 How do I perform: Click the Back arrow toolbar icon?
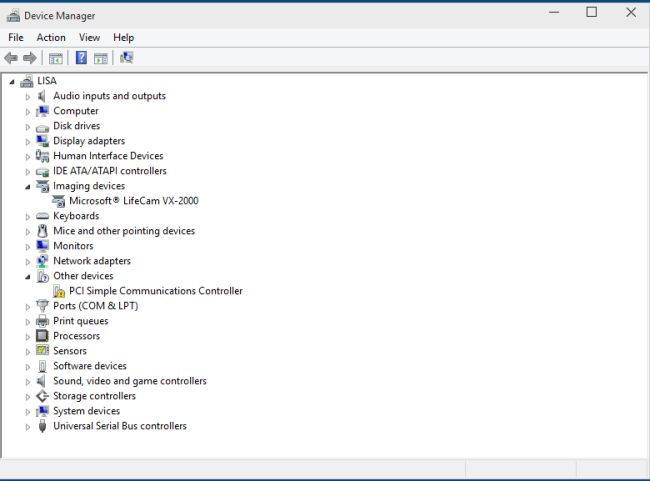(x=11, y=58)
